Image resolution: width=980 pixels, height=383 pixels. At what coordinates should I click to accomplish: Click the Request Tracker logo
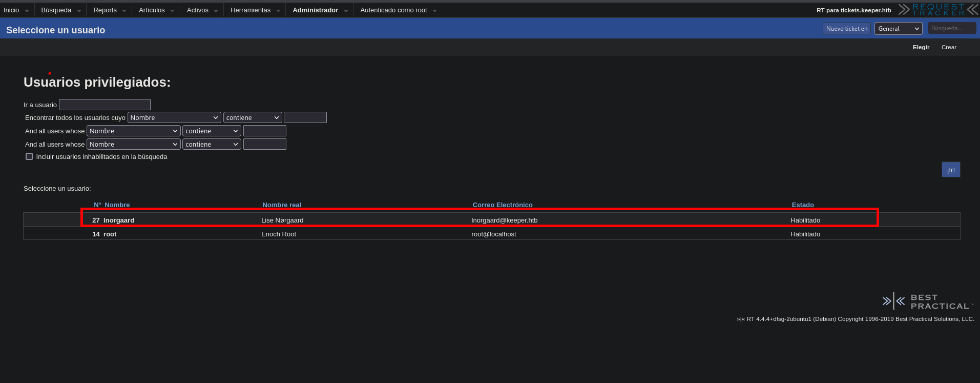938,10
